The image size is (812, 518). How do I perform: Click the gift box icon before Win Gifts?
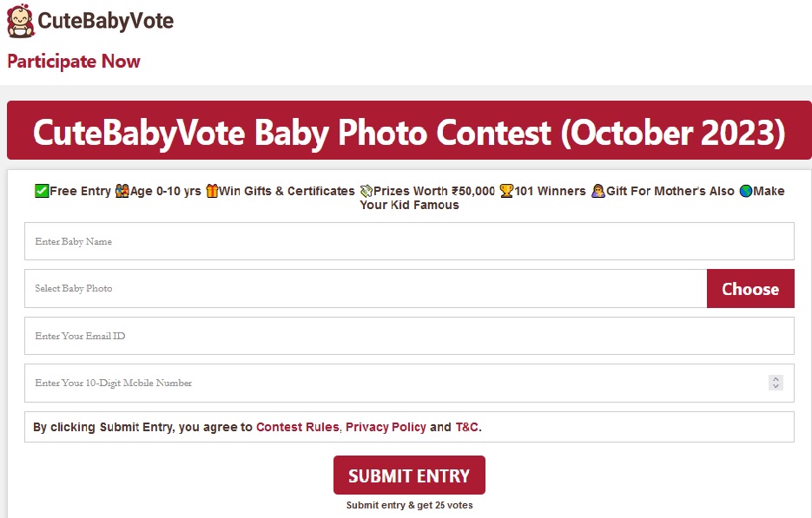point(211,190)
